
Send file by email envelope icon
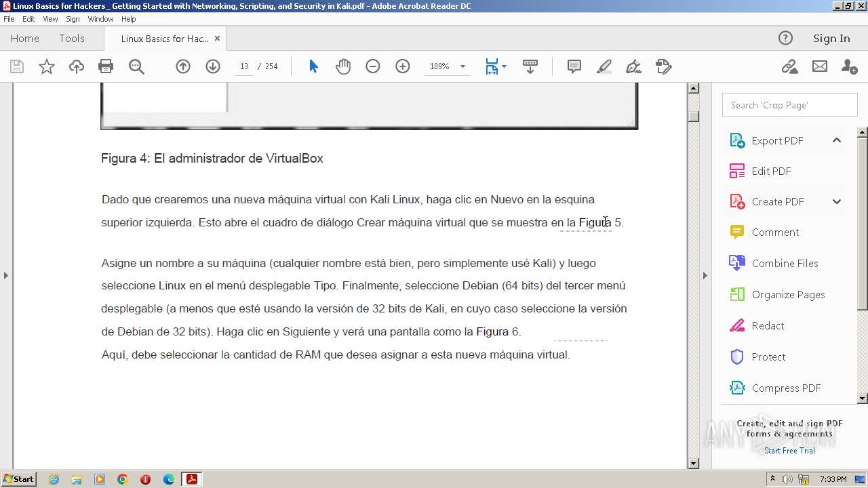tap(820, 66)
